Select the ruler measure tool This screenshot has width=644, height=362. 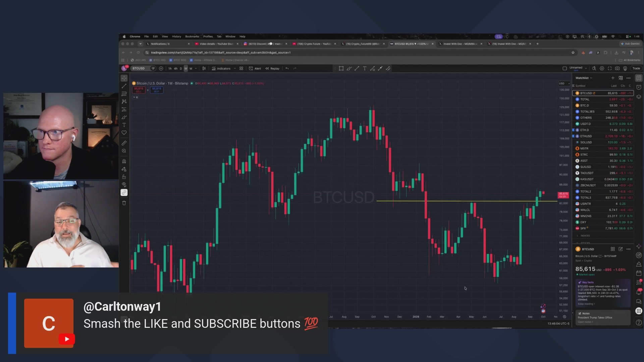124,143
